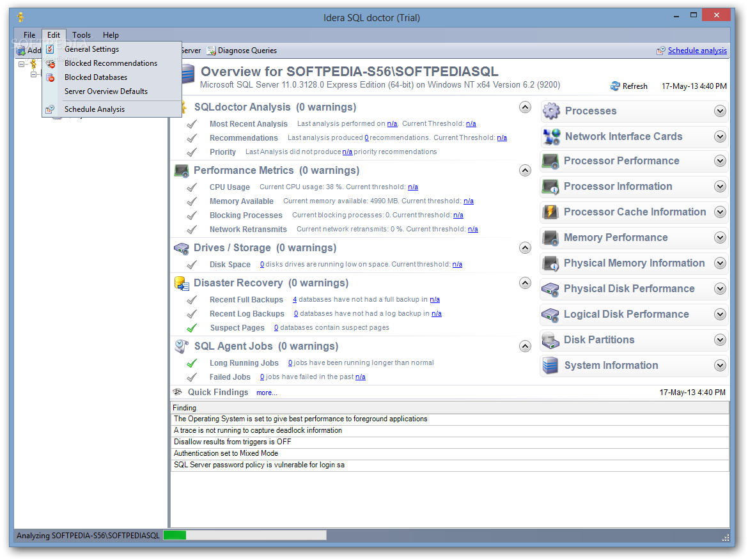Open the Help menu
The height and width of the screenshot is (560, 748).
pos(111,35)
